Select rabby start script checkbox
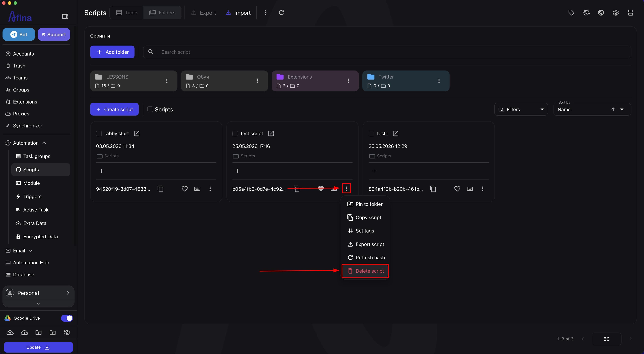 (x=99, y=134)
